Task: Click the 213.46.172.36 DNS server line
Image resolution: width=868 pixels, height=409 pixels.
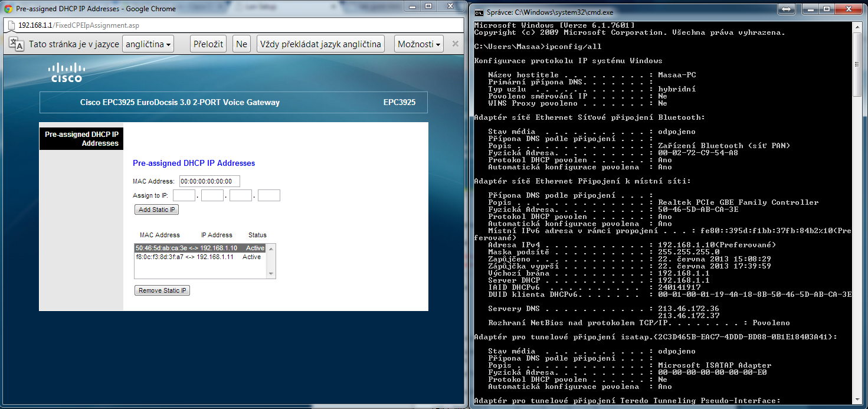Action: click(689, 309)
